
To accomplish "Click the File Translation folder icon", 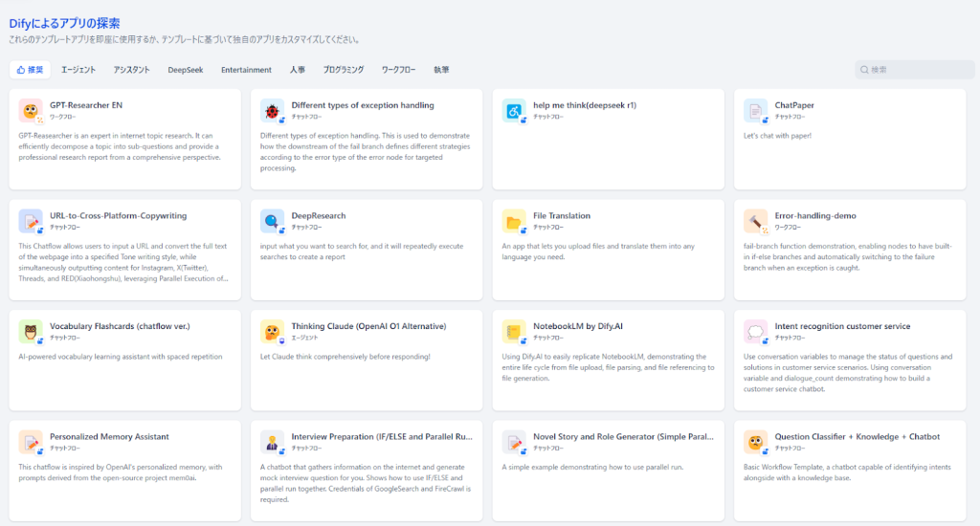I will [x=514, y=221].
